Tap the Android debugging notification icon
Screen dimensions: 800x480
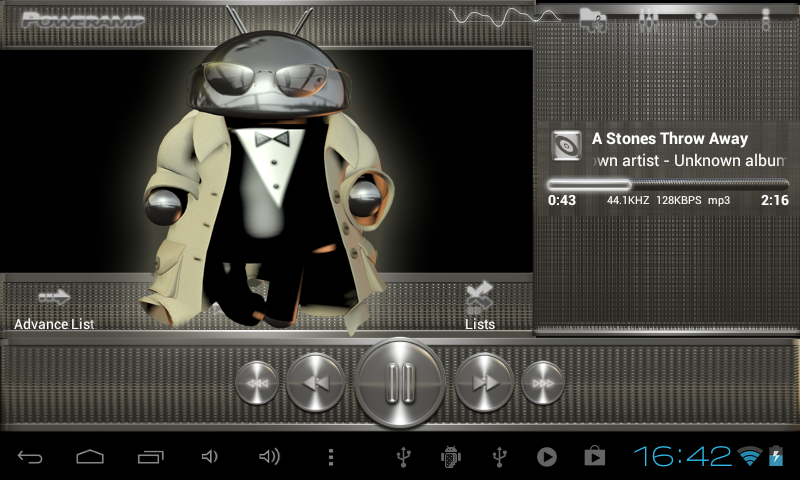click(451, 457)
